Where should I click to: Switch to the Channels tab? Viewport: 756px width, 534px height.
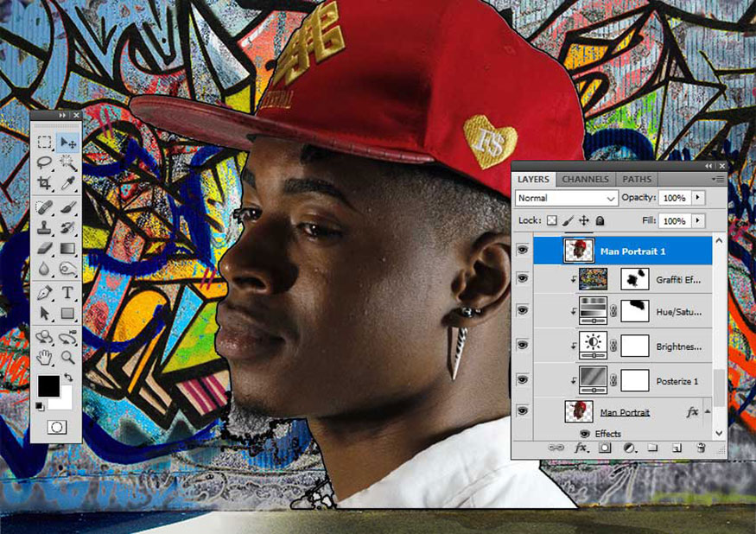coord(585,179)
